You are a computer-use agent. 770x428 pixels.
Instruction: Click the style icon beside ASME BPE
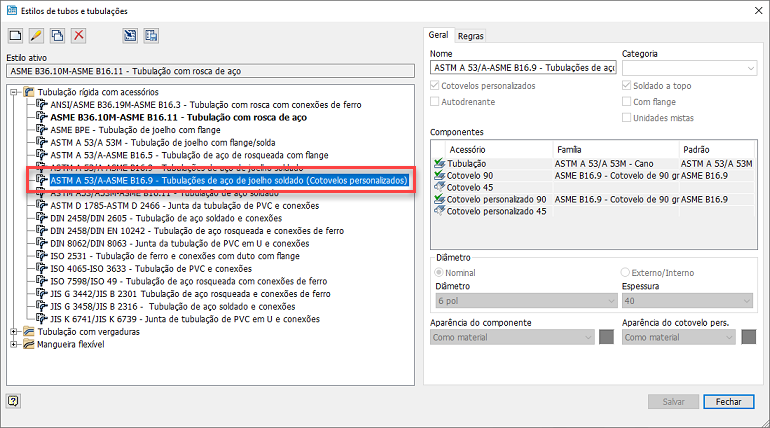[x=42, y=130]
